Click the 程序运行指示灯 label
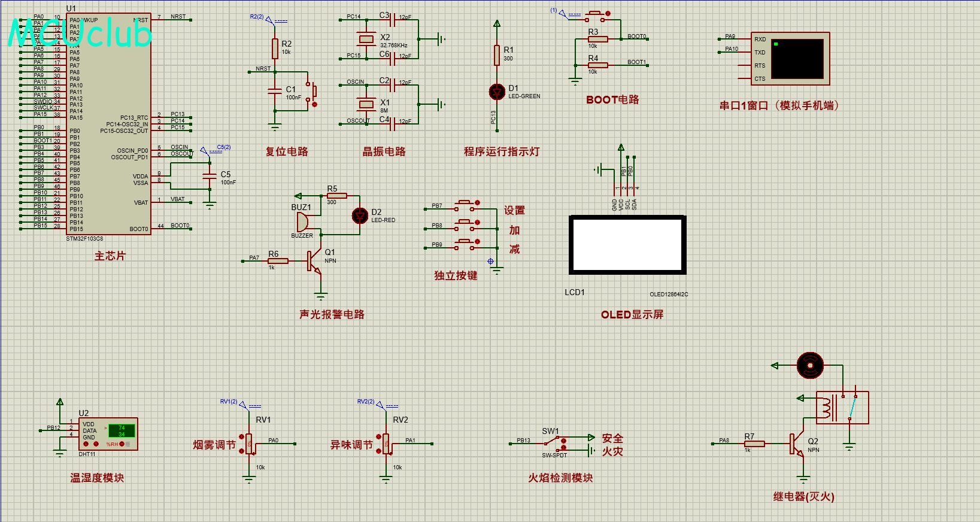 pyautogui.click(x=502, y=151)
